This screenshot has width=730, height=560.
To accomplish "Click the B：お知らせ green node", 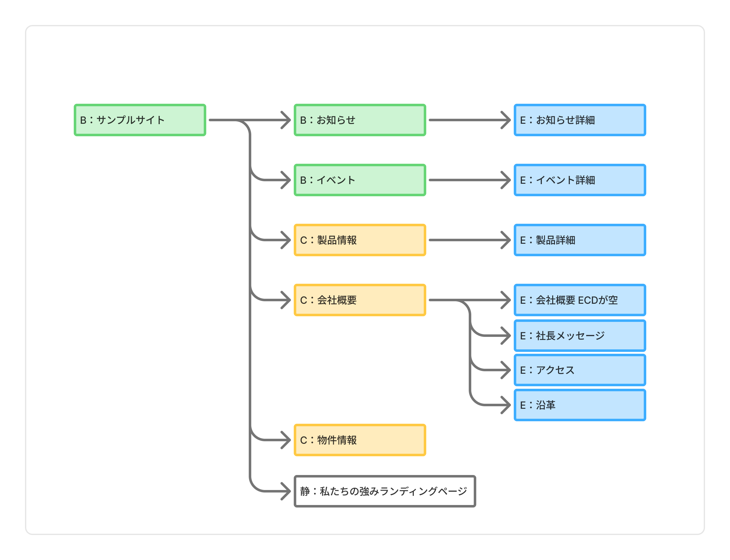I will pyautogui.click(x=360, y=120).
